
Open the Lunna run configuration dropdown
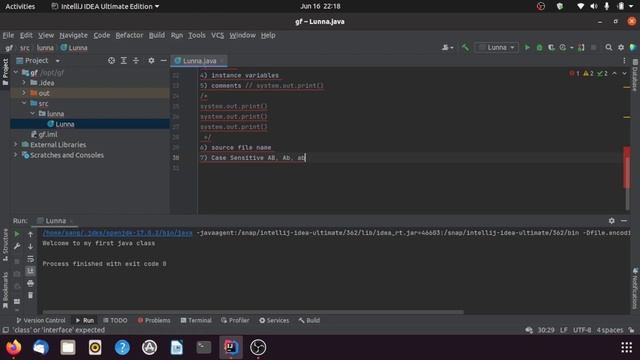coord(497,48)
